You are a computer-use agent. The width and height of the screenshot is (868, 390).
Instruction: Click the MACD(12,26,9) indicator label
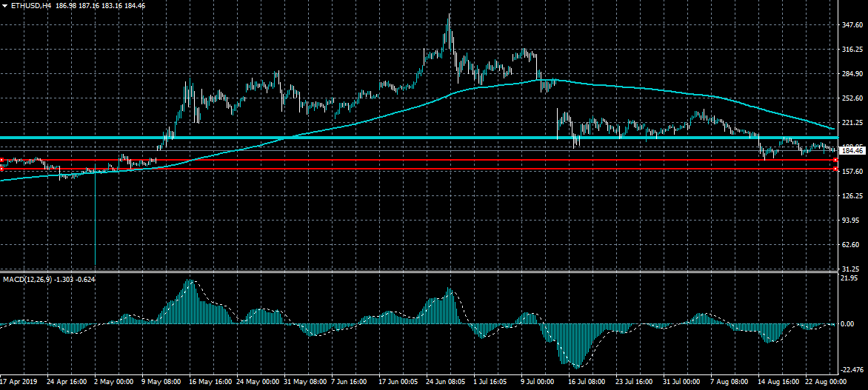point(27,279)
